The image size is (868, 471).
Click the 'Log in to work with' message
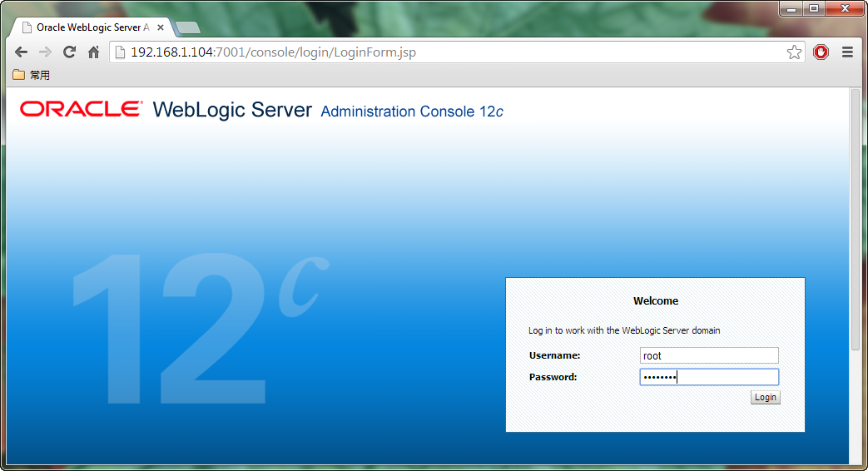click(x=624, y=330)
